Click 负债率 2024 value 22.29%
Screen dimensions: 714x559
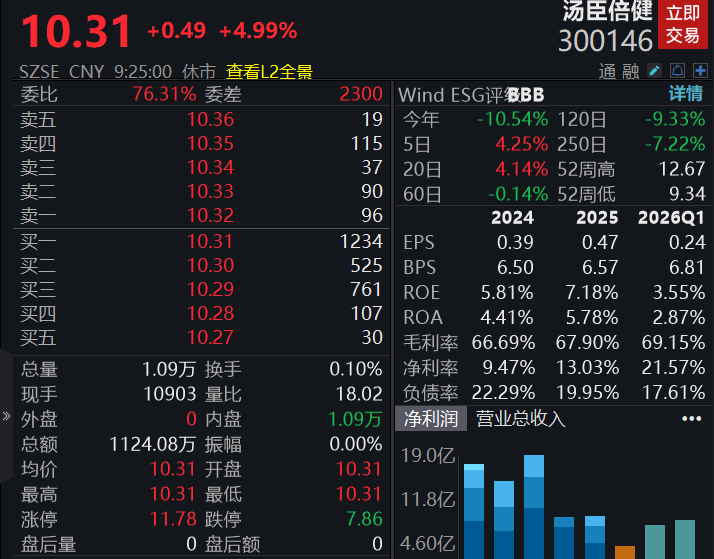click(x=503, y=392)
